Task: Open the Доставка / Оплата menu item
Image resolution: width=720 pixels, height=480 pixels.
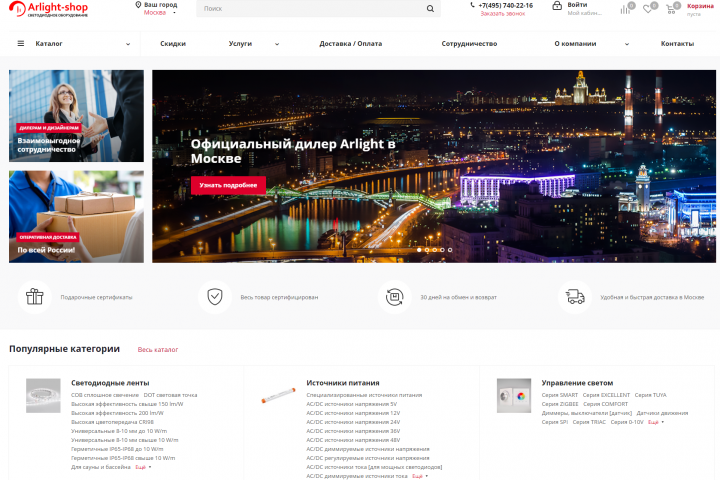Action: (351, 44)
